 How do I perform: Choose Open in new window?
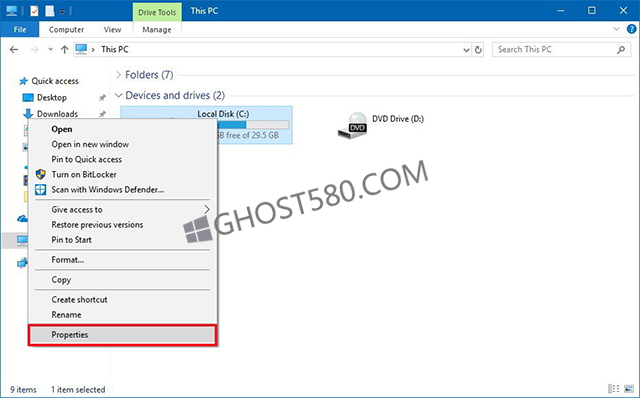click(122, 144)
